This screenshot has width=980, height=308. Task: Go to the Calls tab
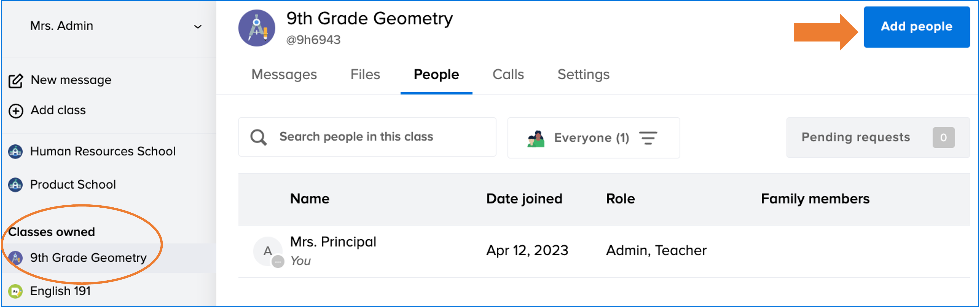[x=508, y=75]
